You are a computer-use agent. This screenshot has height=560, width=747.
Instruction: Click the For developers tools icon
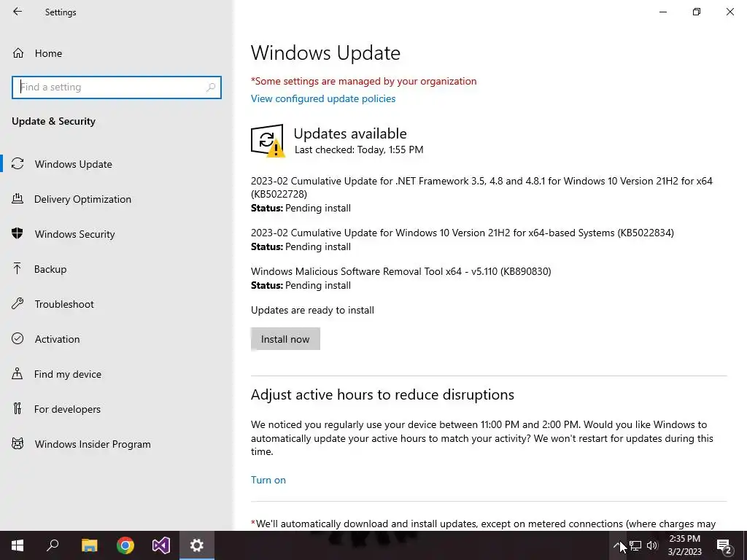point(18,408)
